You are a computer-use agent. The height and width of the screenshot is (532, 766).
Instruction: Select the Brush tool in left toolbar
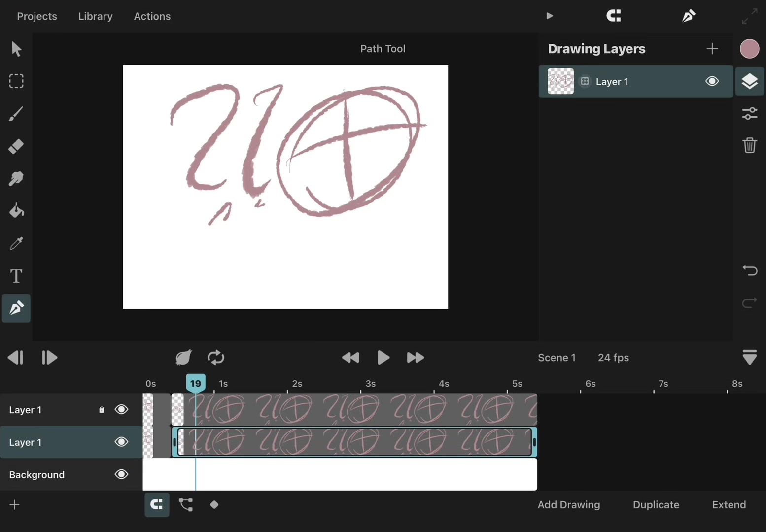pos(16,114)
